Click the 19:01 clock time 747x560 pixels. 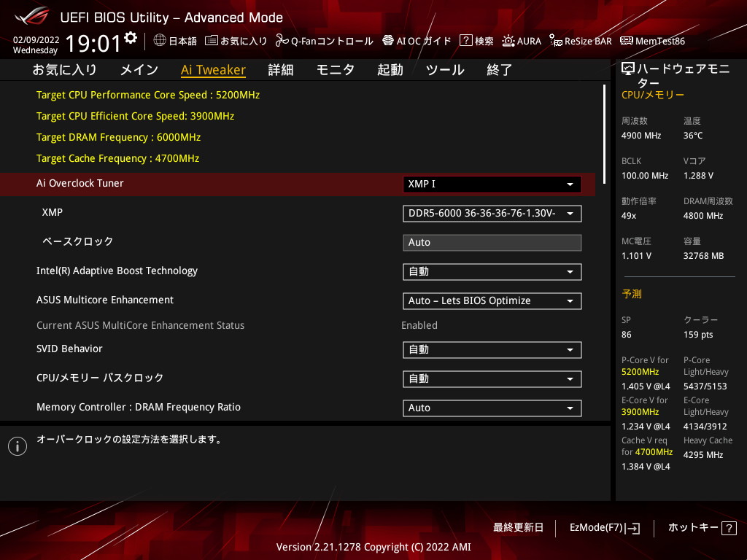click(93, 44)
